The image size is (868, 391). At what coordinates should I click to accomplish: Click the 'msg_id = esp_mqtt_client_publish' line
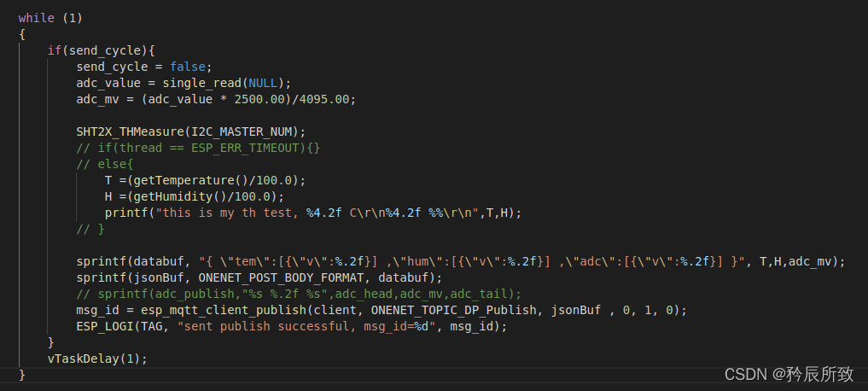pyautogui.click(x=382, y=310)
